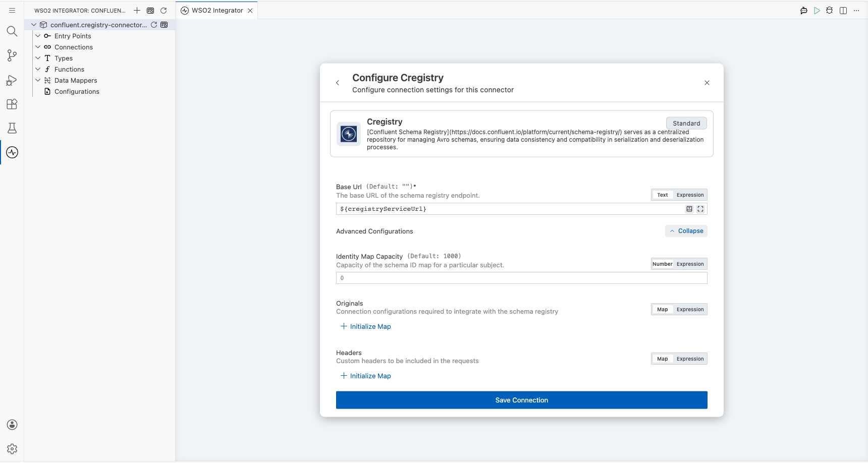Open more actions ellipsis in editor toolbar
This screenshot has height=463, width=868.
[856, 11]
